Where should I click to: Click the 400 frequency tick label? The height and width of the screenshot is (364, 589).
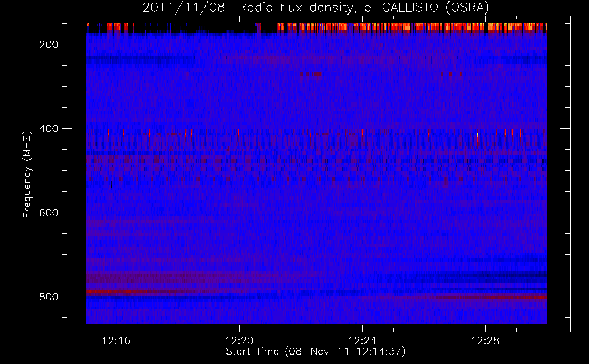(x=49, y=129)
